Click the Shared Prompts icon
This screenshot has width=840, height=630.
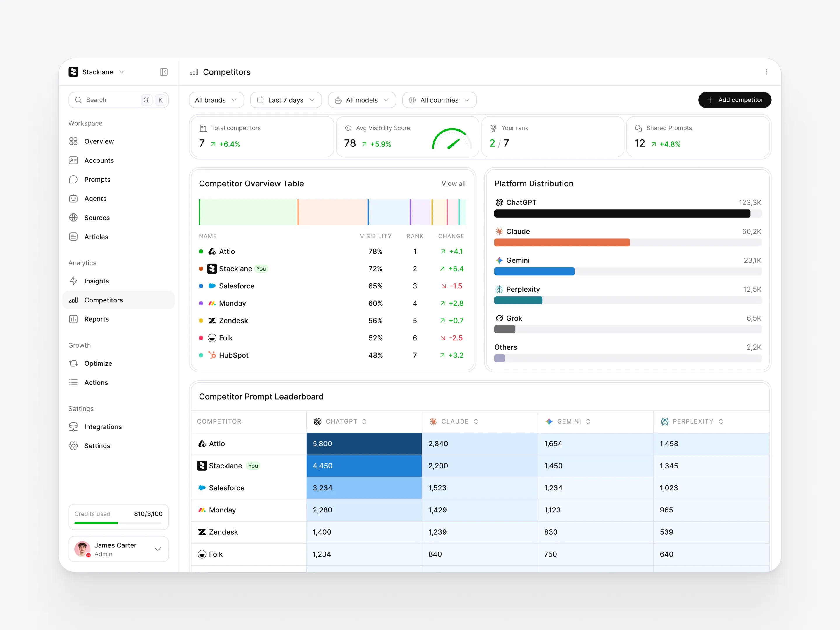click(638, 128)
